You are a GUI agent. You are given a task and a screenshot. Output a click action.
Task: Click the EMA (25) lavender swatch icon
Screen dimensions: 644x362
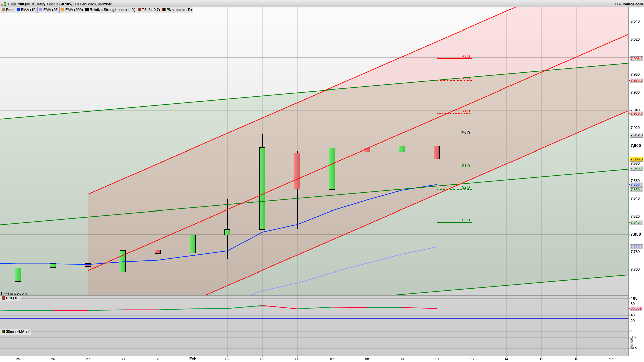(x=41, y=10)
